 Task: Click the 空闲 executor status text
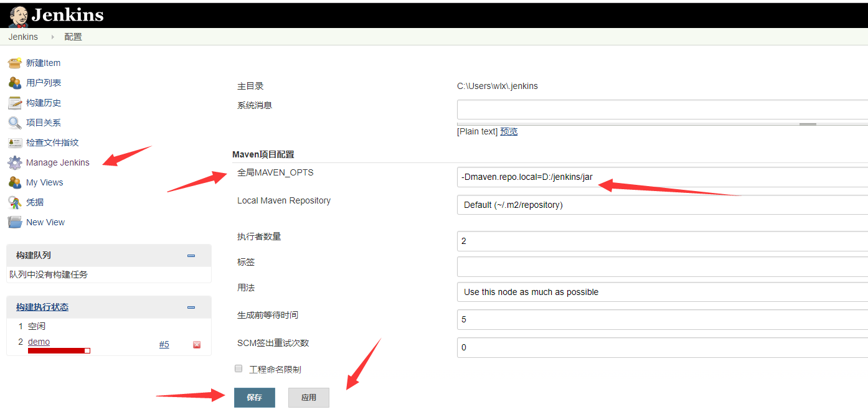(37, 326)
